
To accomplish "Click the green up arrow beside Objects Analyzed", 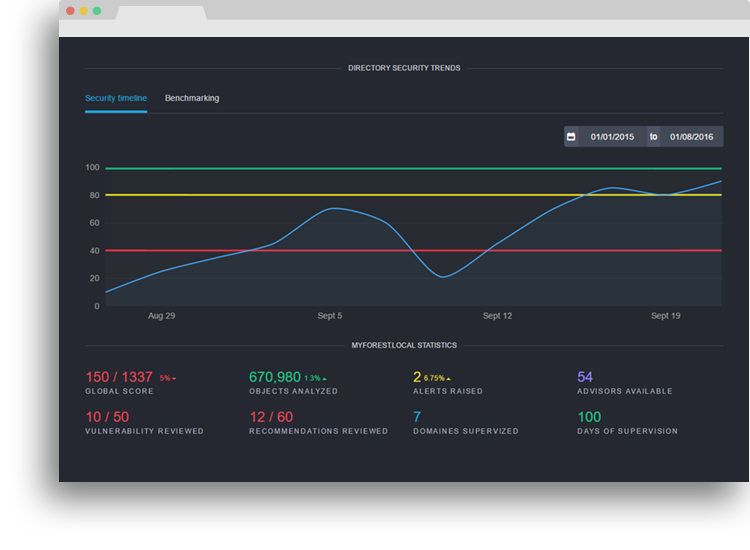I will coord(324,379).
